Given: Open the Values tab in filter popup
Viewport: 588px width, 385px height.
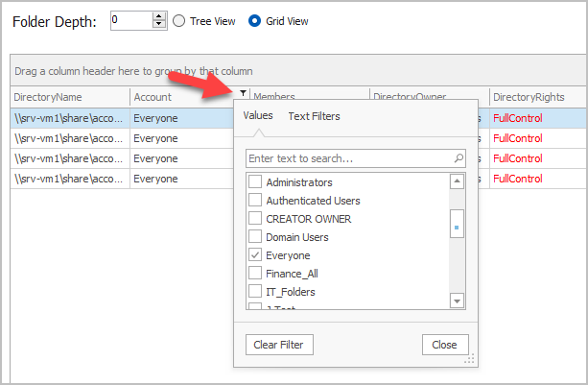Looking at the screenshot, I should pyautogui.click(x=257, y=116).
